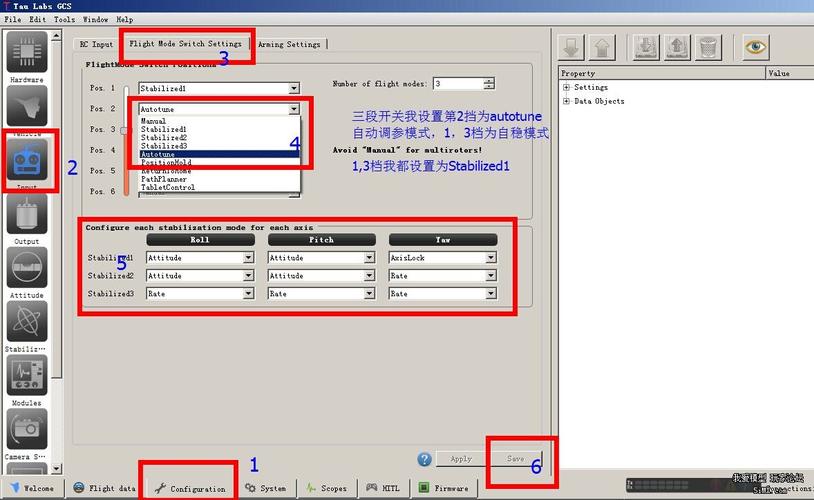Switch to the Firmware tab
Screen dimensions: 814x500
click(x=444, y=489)
